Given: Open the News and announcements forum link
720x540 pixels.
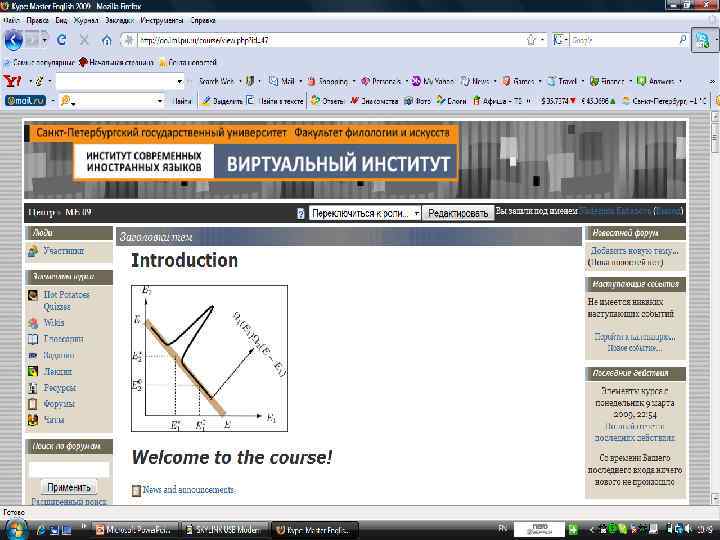Looking at the screenshot, I should tap(188, 490).
